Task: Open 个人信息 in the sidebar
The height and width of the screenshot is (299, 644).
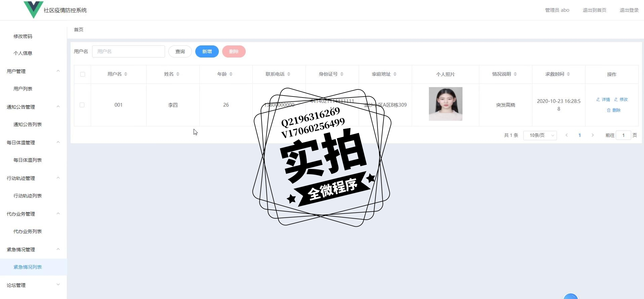Action: click(x=23, y=53)
